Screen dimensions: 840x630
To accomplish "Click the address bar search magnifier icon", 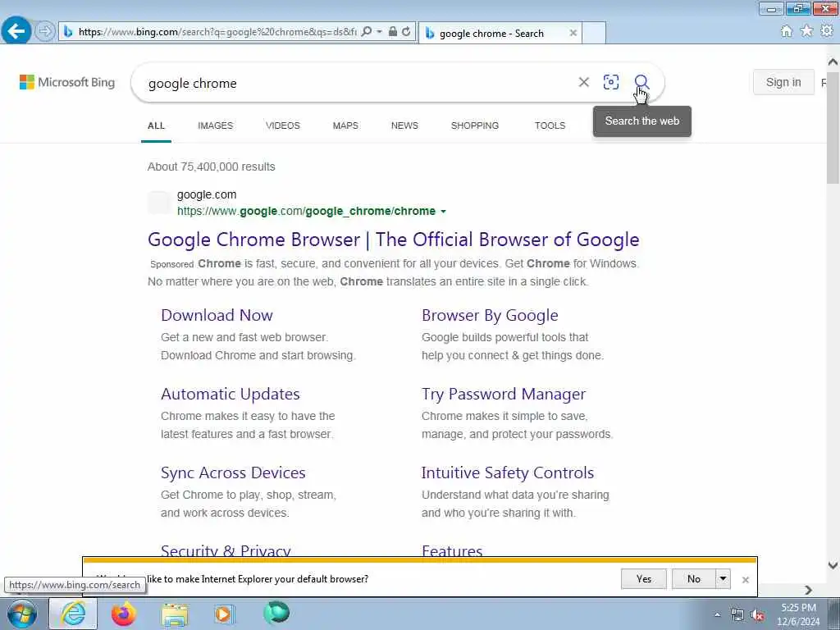I will [367, 32].
